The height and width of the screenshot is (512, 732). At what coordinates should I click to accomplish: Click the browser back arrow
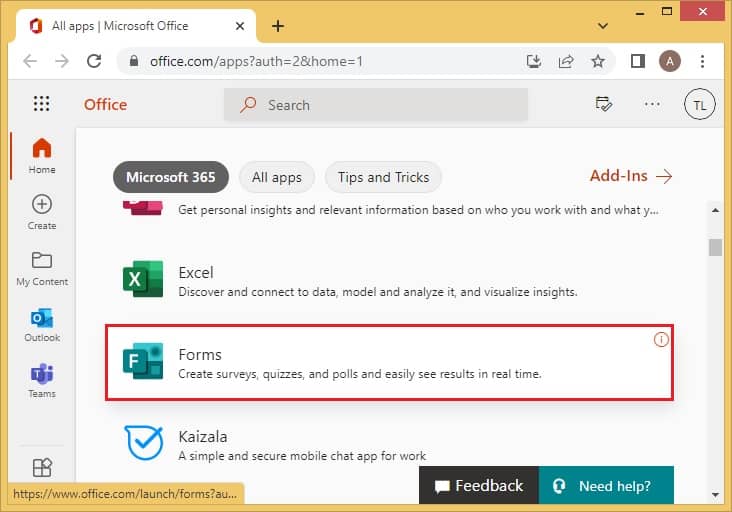(x=30, y=61)
